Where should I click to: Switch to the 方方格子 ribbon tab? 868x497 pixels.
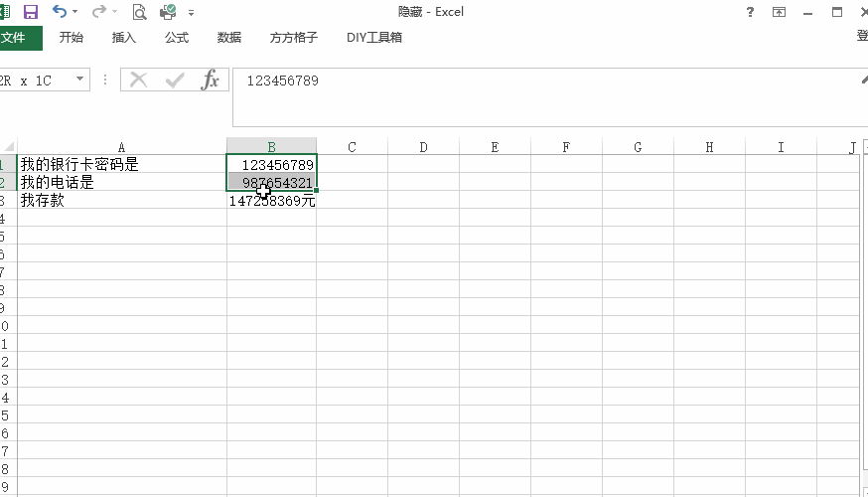(293, 38)
